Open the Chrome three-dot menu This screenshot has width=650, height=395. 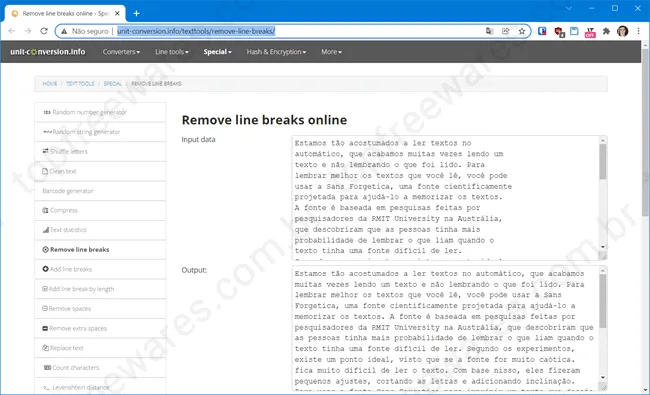638,31
